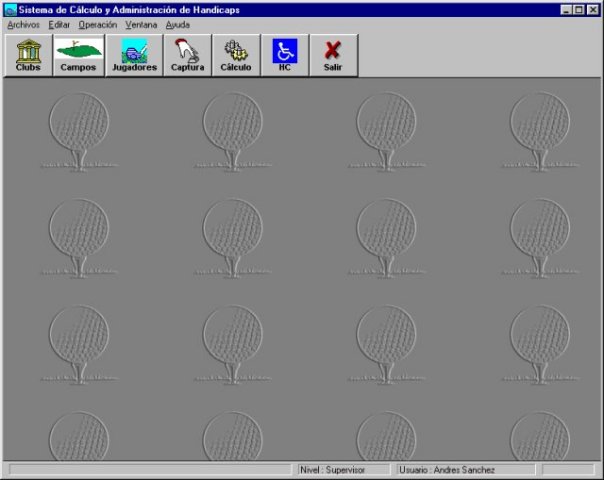
Task: Click the empty leftmost status bar panel
Action: click(150, 470)
